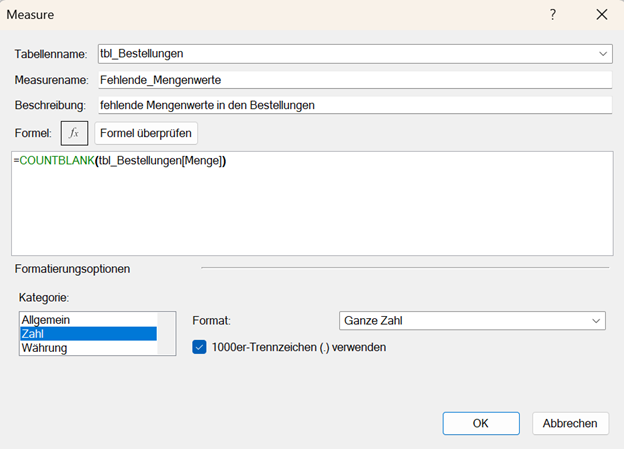Close the Measure dialog with X

(x=601, y=15)
